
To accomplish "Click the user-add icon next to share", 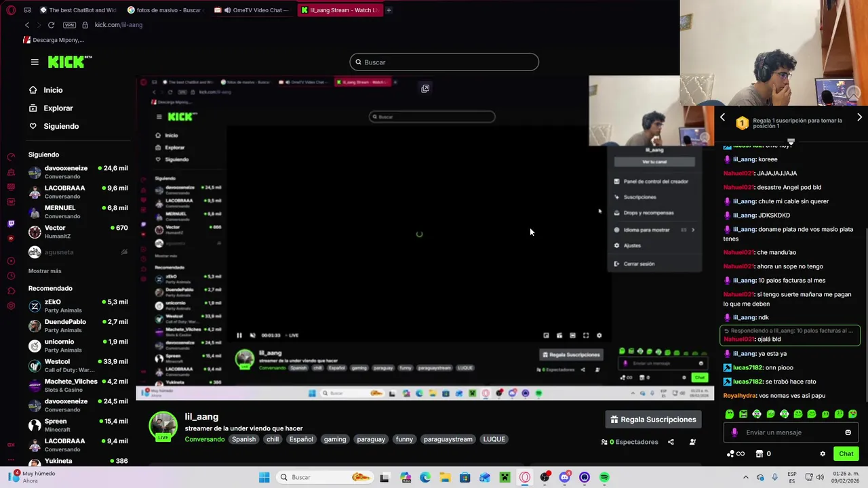I will point(692,442).
